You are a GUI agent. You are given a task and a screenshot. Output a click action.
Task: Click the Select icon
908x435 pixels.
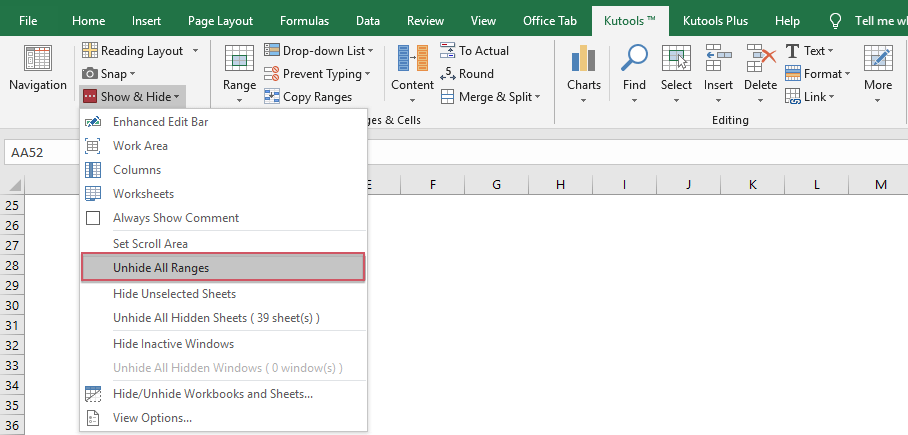676,59
